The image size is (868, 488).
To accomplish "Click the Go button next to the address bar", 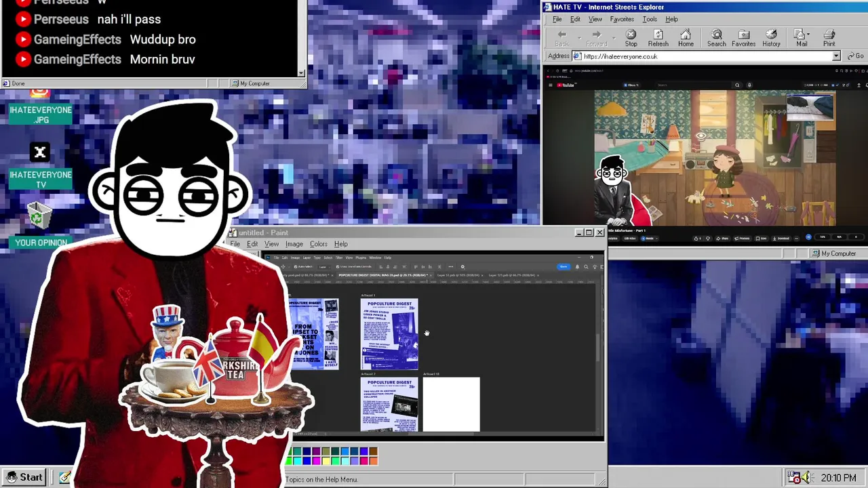I will 855,56.
